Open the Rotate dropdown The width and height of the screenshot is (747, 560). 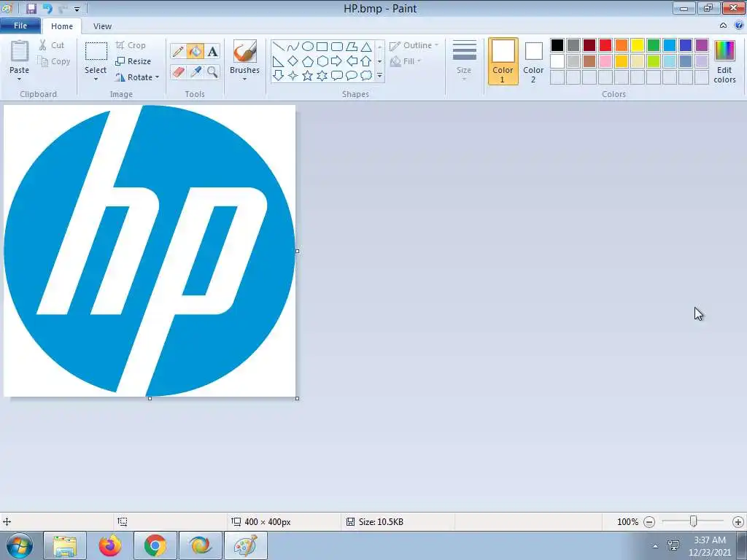tap(137, 77)
